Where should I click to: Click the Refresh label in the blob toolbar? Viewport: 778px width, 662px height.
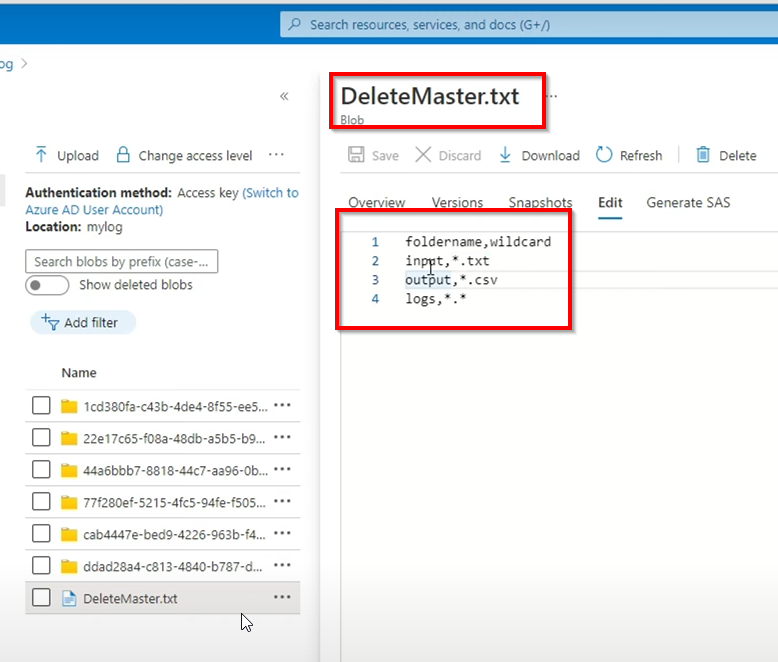641,156
